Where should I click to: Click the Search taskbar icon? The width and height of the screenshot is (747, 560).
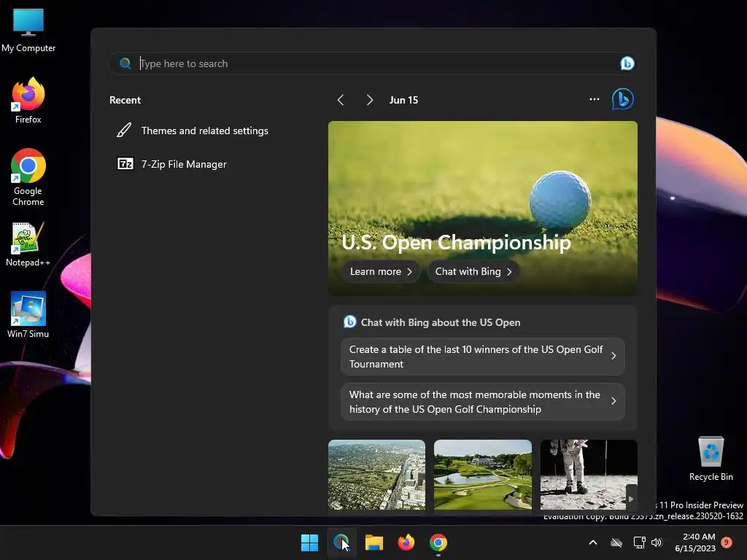coord(341,542)
